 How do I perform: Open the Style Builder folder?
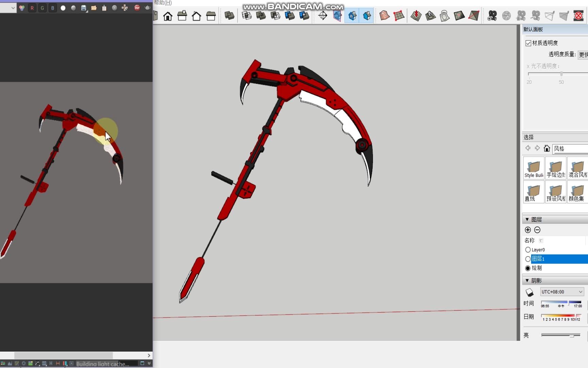click(534, 168)
